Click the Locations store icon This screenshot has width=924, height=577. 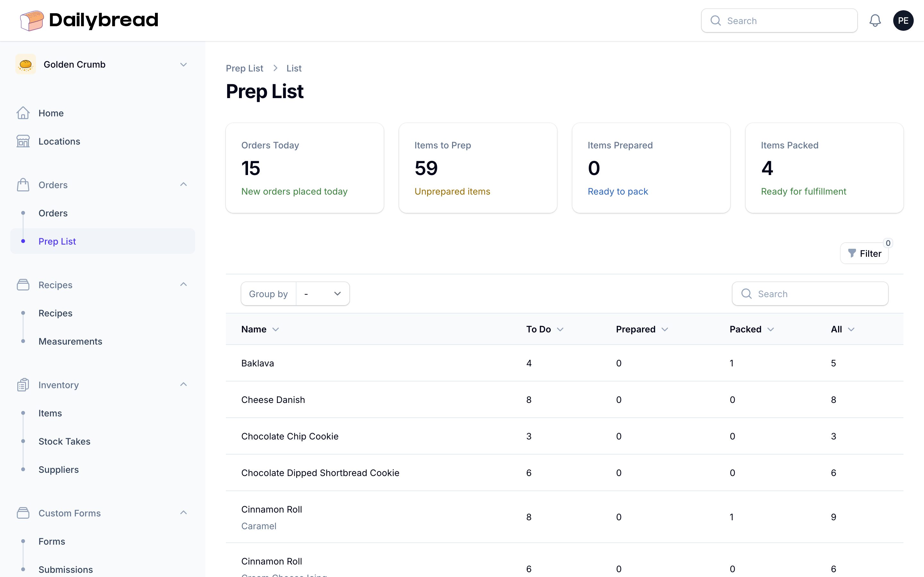(23, 141)
